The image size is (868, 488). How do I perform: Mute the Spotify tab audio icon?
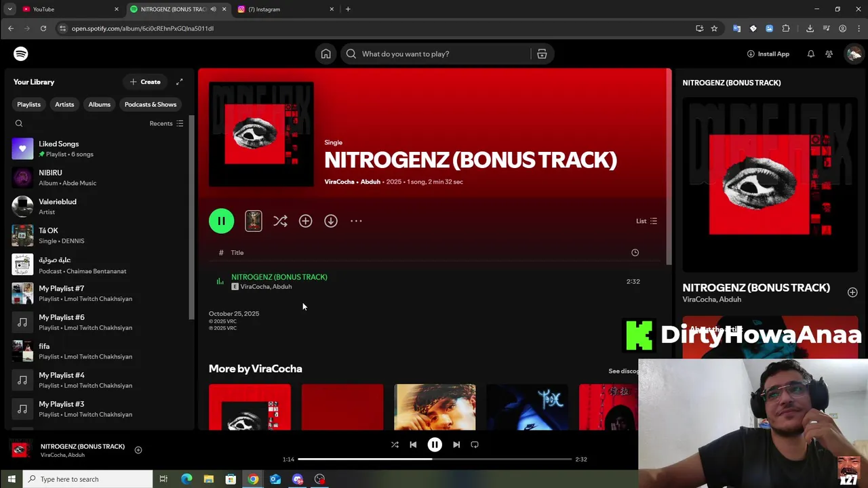point(213,9)
